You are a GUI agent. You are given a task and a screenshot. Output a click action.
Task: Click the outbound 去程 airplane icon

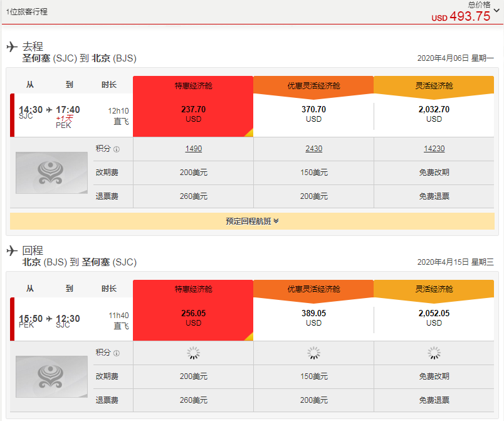(12, 46)
